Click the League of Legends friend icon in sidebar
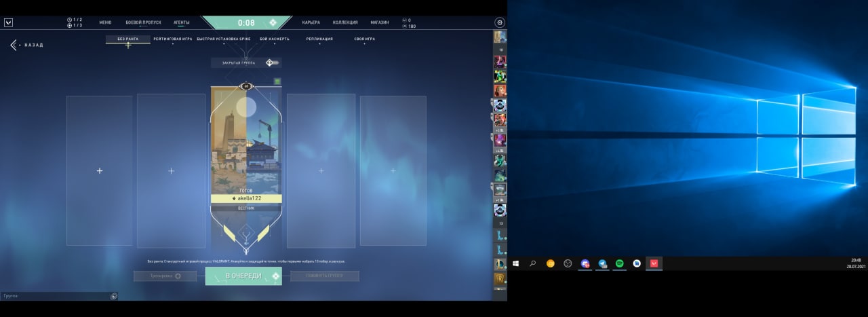 click(500, 263)
